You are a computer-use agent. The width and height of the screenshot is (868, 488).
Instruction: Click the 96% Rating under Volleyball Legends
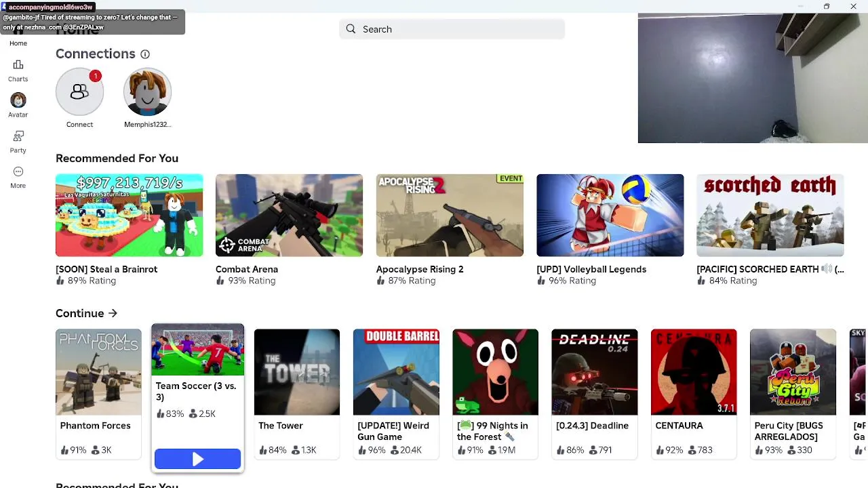click(572, 281)
